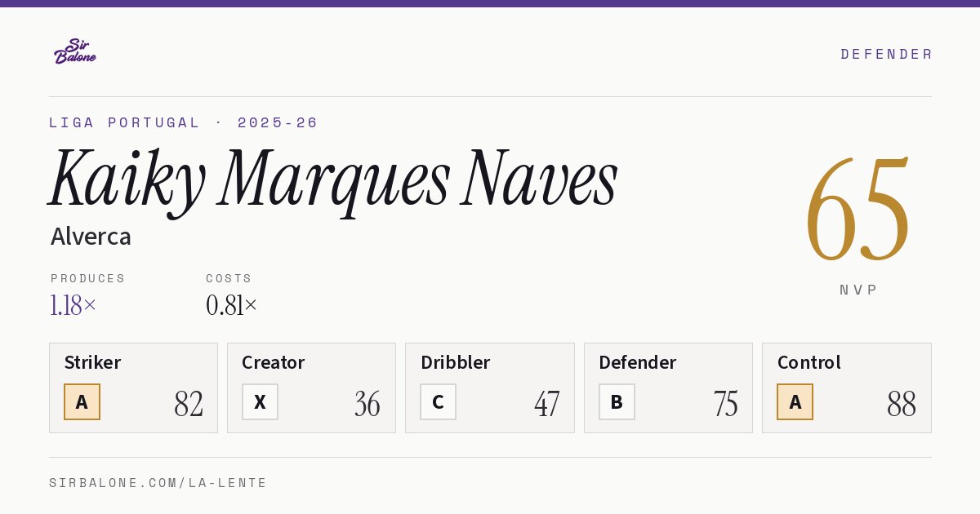
Task: Click the Liga Portugal 2025-26 label
Action: (184, 122)
